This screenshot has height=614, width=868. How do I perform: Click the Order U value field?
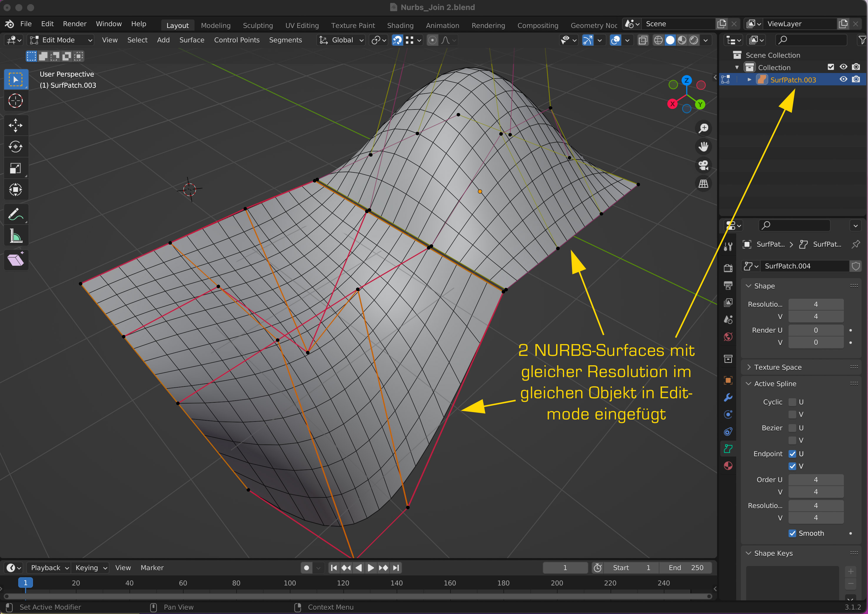pos(815,480)
